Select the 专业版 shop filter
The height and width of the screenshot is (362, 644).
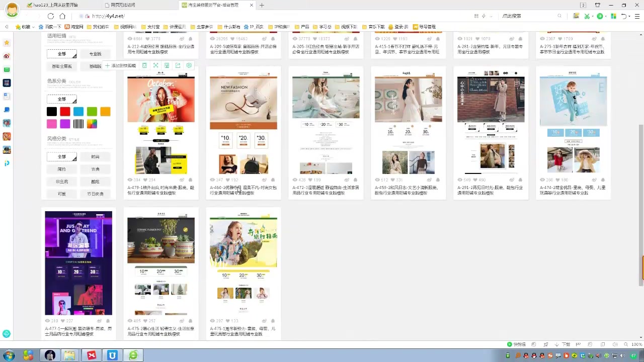95,54
